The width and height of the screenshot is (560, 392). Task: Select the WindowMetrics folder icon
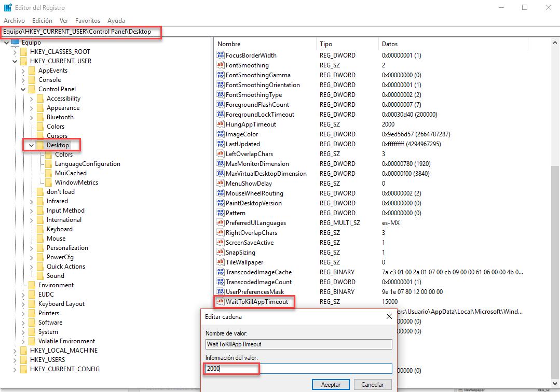[49, 183]
